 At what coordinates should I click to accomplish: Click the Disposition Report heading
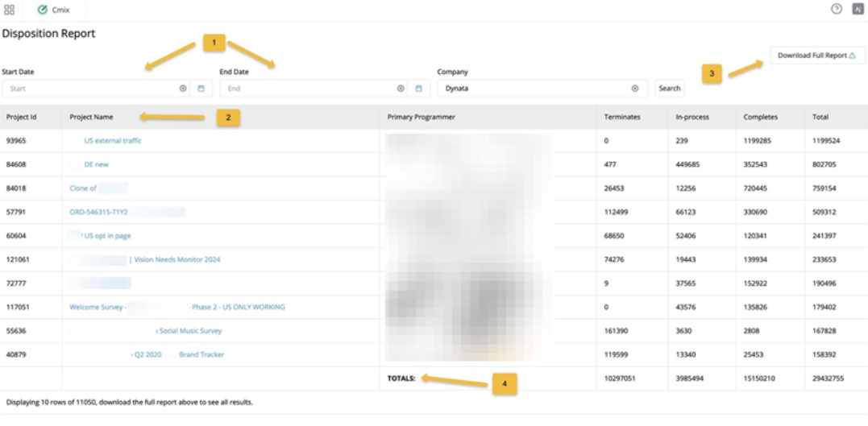point(48,33)
